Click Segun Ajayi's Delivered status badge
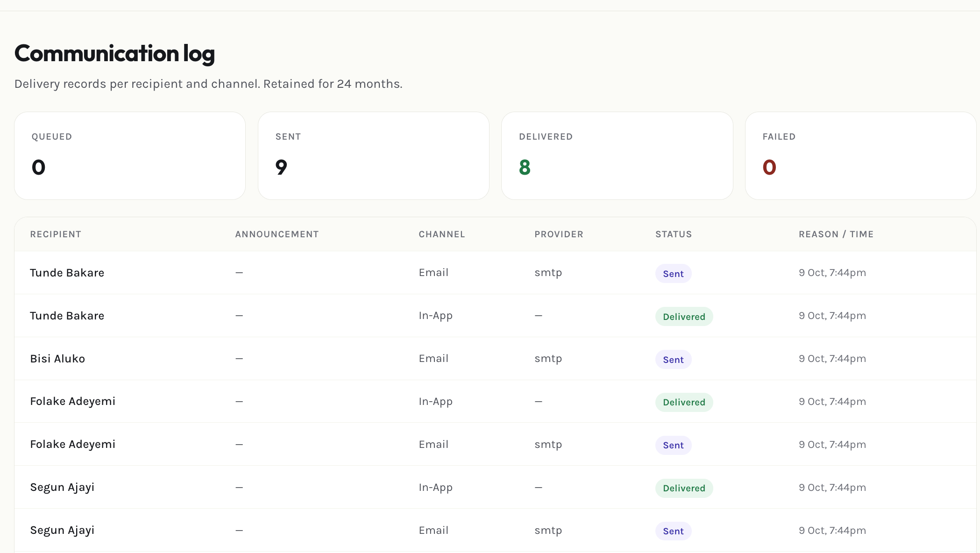This screenshot has width=980, height=553. 684,488
